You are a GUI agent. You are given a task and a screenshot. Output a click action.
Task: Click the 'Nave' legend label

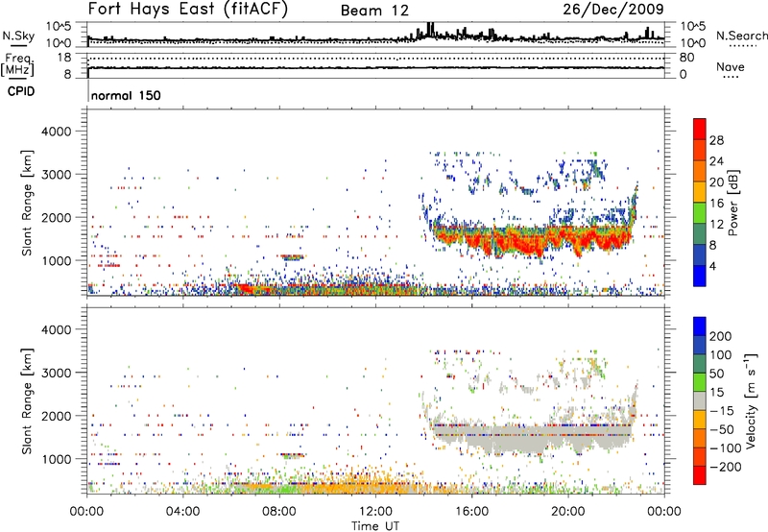(731, 66)
